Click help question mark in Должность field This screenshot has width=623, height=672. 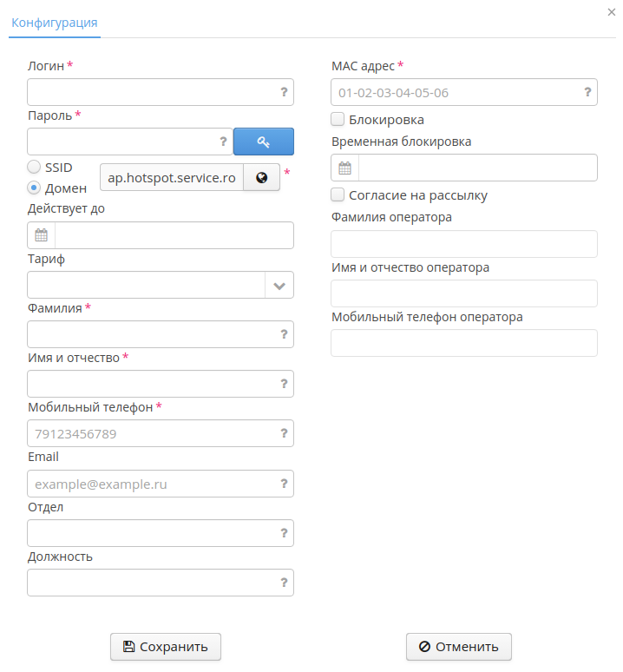click(284, 583)
